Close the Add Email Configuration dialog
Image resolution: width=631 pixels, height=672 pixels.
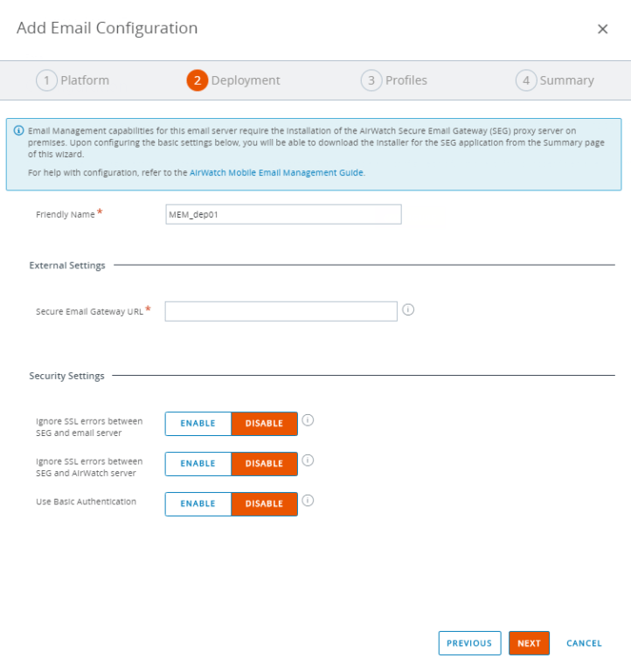tap(602, 29)
